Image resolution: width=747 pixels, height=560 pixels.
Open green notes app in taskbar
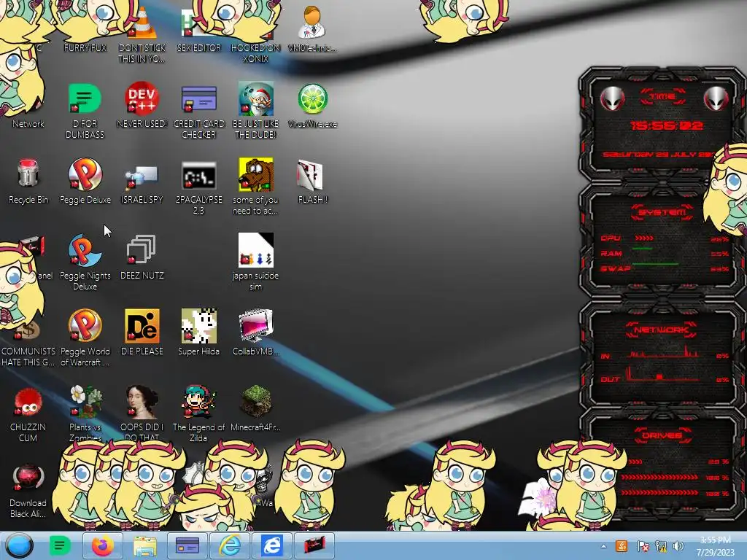pos(60,545)
